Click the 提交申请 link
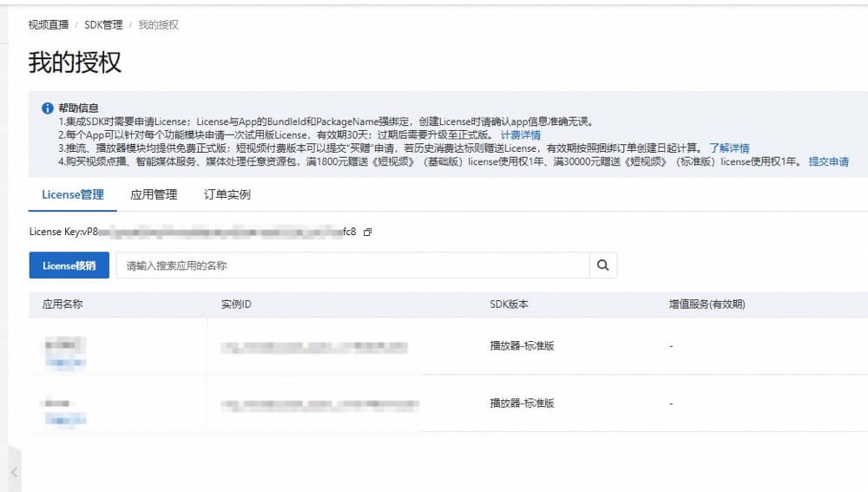868x492 pixels. [828, 161]
